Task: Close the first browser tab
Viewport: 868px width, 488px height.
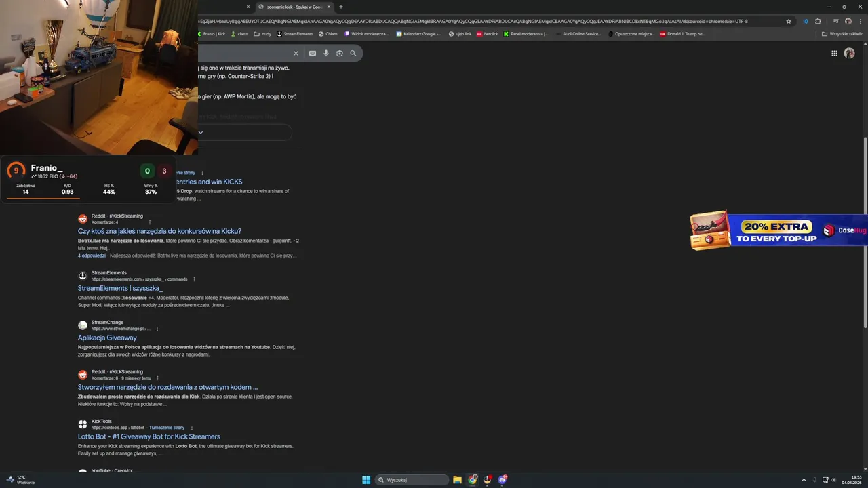Action: (x=248, y=7)
